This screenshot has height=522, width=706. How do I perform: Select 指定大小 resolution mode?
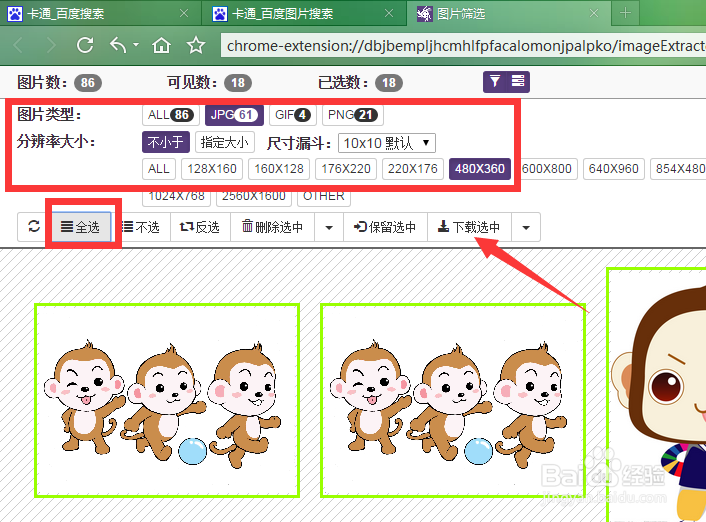coord(225,142)
